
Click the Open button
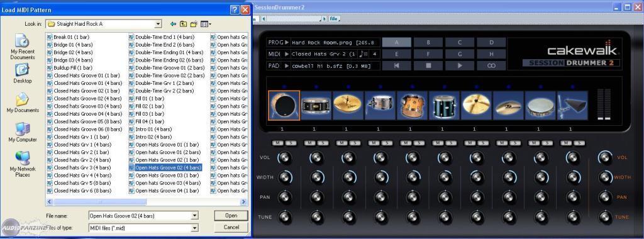pos(231,216)
